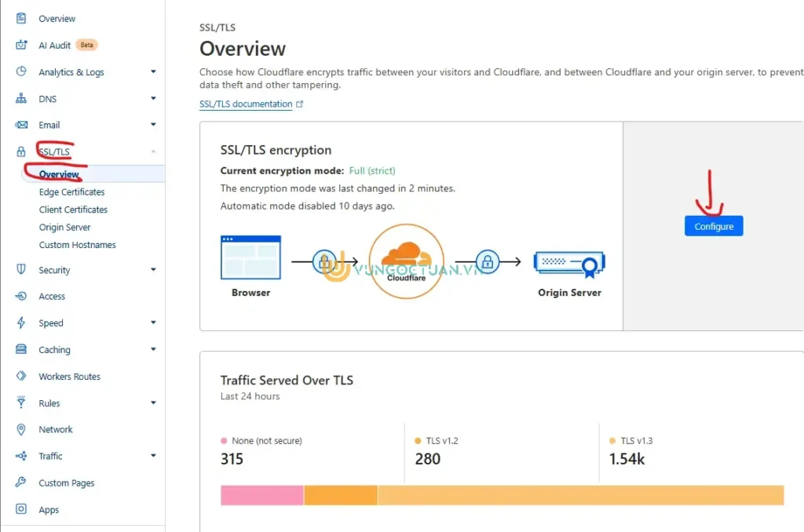Open Client Certificates submenu item
Screen dimensions: 804x532
tap(73, 210)
